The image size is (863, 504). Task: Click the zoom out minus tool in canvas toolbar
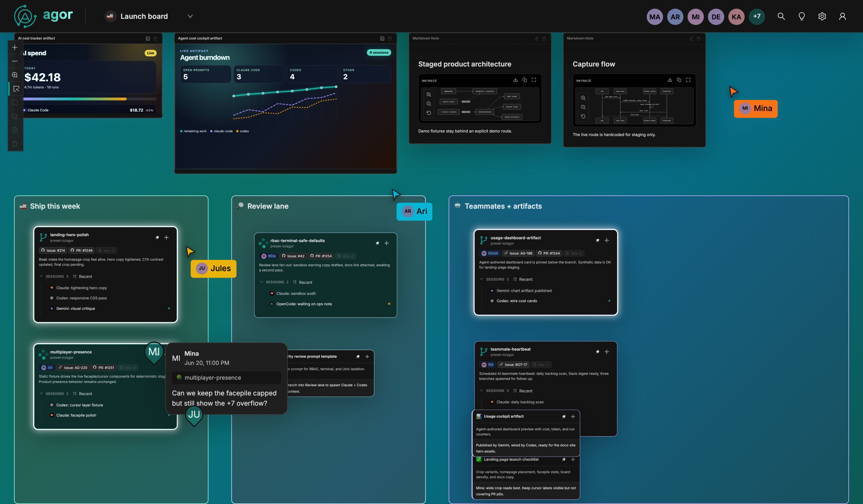point(15,61)
